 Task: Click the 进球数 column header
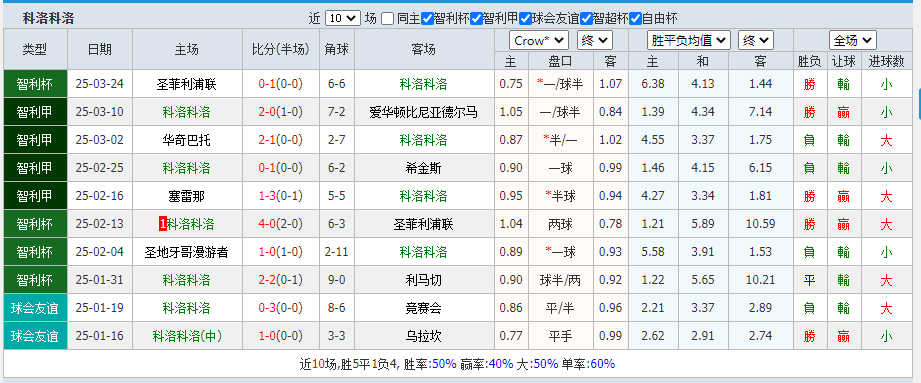(886, 61)
